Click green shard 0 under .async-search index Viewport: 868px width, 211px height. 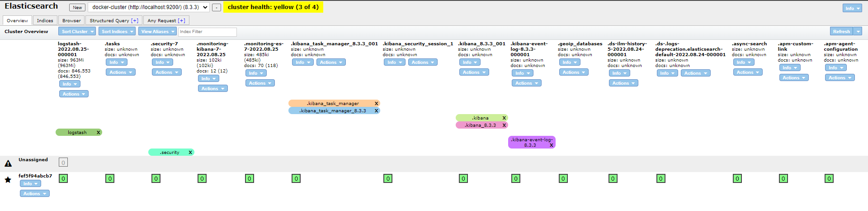[737, 179]
